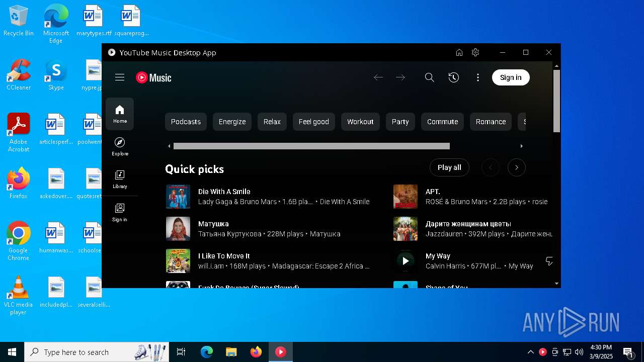This screenshot has width=644, height=362.
Task: Select Explore in the sidebar
Action: coord(120,147)
